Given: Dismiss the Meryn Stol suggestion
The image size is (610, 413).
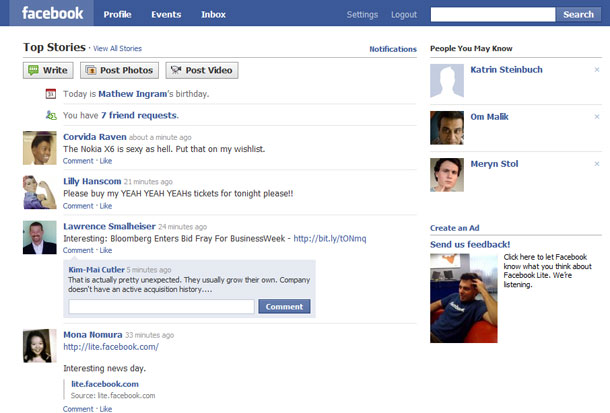Looking at the screenshot, I should tap(597, 164).
